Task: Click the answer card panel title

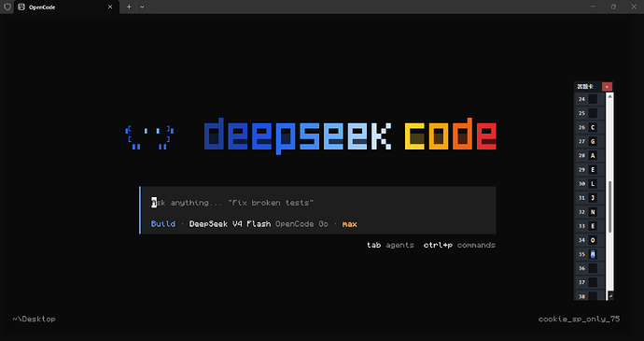Action: pos(585,87)
